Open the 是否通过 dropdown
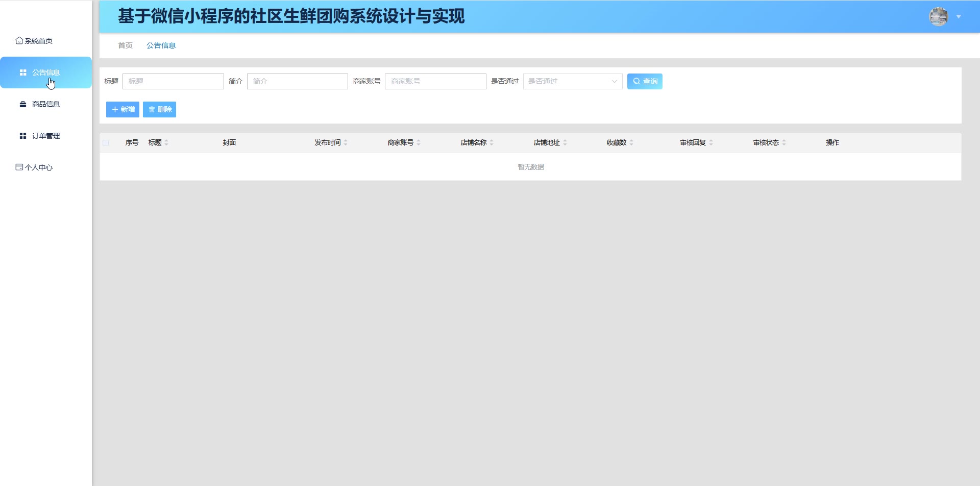Image resolution: width=980 pixels, height=486 pixels. click(x=573, y=81)
